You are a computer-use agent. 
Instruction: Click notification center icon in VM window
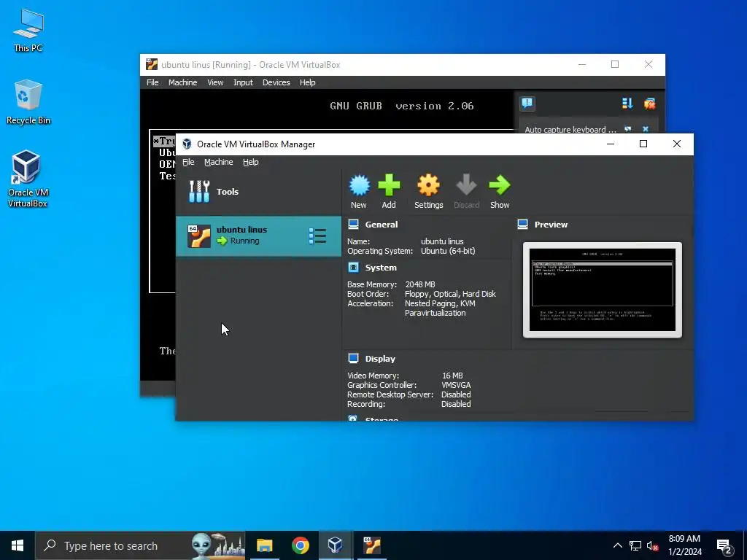(527, 104)
